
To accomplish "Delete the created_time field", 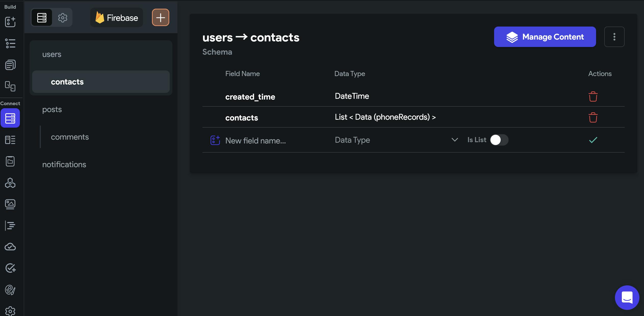I will [x=593, y=96].
